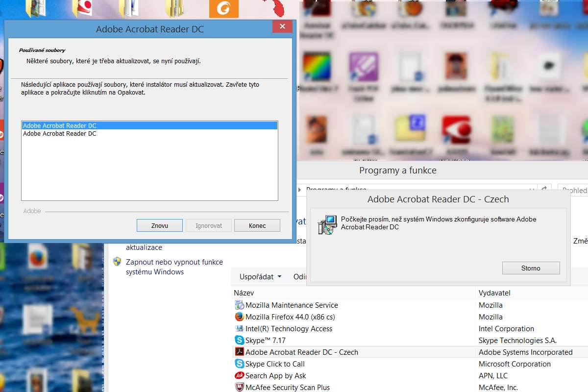Click the Skype 7.17 program icon
588x392 pixels.
(239, 341)
